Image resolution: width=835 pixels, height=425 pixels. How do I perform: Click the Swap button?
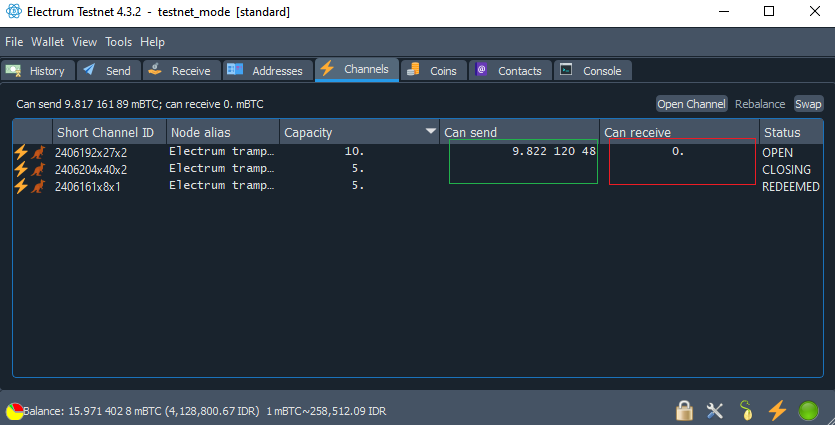tap(808, 104)
